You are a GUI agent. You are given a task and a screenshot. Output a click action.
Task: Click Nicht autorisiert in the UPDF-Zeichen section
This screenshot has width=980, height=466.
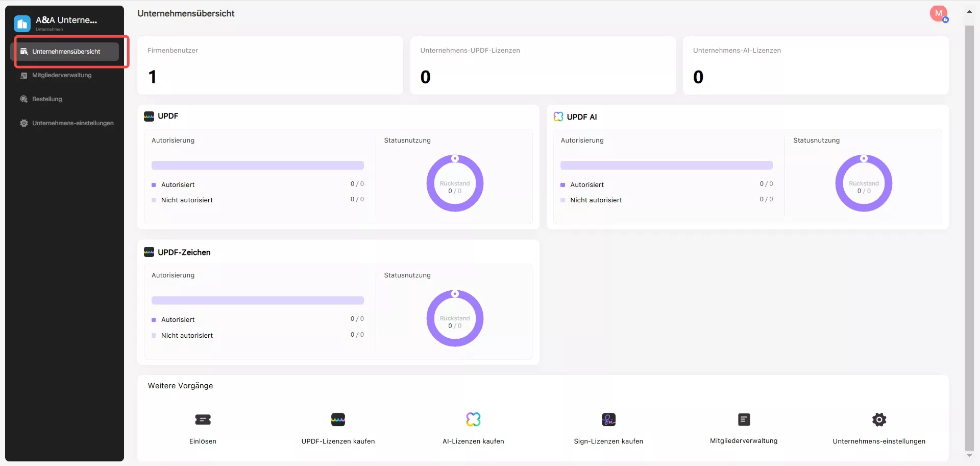tap(187, 336)
